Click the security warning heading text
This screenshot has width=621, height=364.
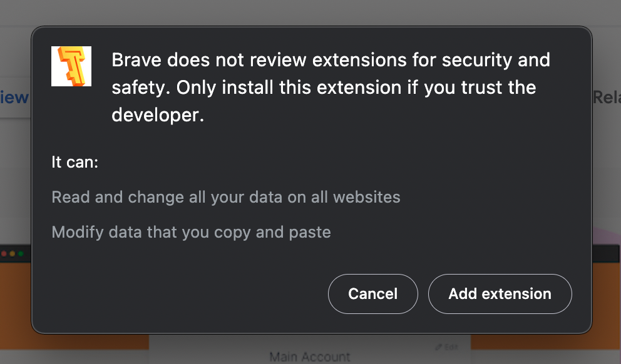331,88
